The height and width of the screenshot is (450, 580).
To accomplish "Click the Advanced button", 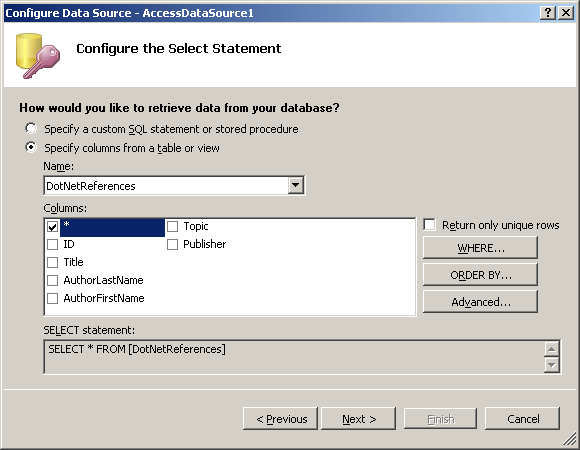I will pos(480,302).
